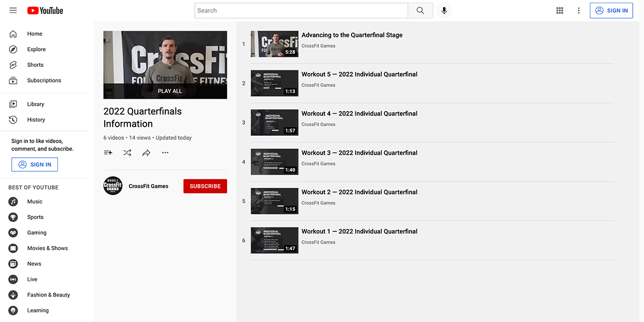This screenshot has width=644, height=322.
Task: Open 'Advancing to the Quarterfinal Stage' title
Action: tap(352, 35)
